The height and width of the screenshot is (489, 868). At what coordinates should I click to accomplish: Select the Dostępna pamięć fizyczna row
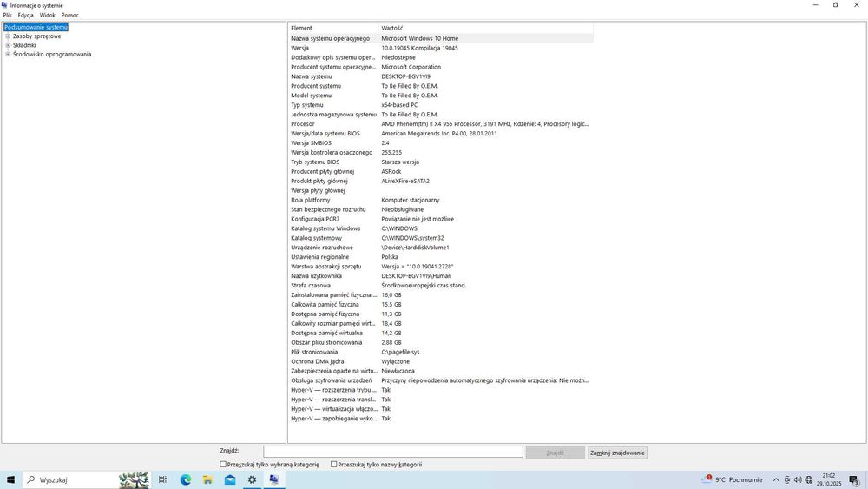(x=441, y=314)
